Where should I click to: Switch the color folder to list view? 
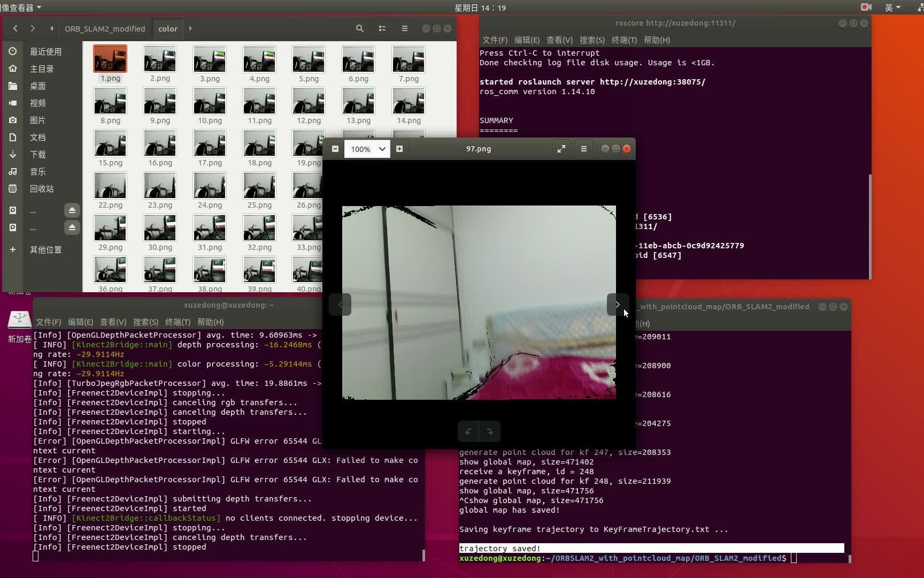382,28
